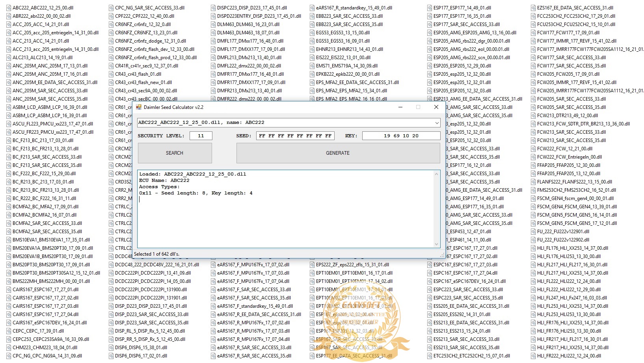644x363 pixels.
Task: Select file icon of ASBM_LCD_ASBM_LCP_16_39_01.dll
Action: (x=9, y=107)
